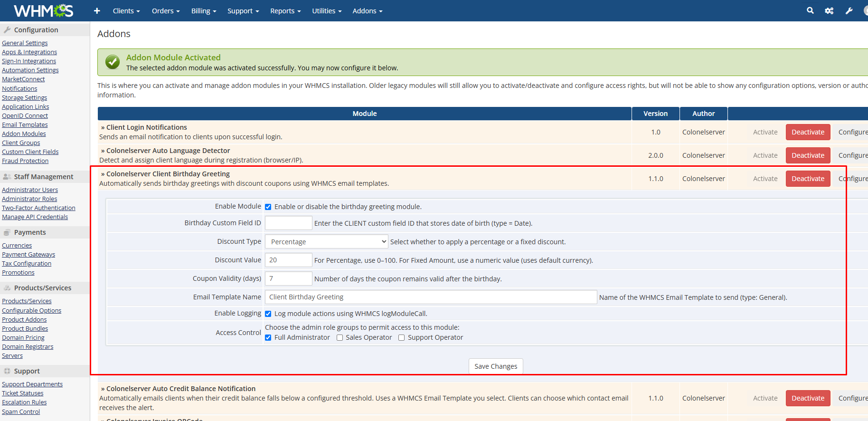Click the Birthday Custom Field ID input
Screen dimensions: 868x421
point(288,223)
